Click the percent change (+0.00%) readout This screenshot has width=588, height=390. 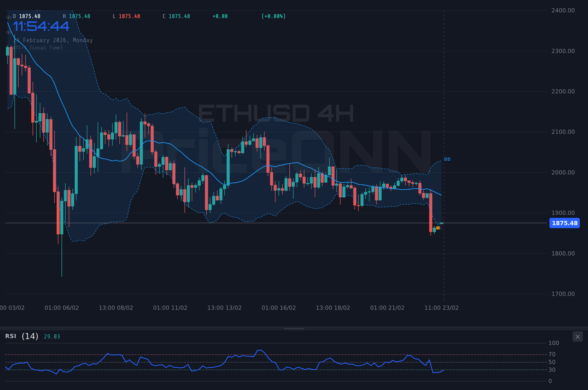click(273, 16)
